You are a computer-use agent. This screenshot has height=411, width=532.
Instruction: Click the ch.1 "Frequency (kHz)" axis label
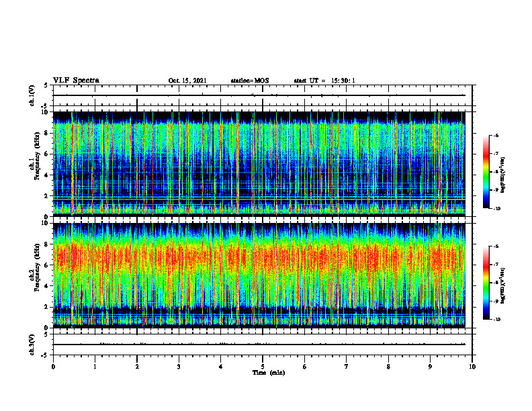36,156
